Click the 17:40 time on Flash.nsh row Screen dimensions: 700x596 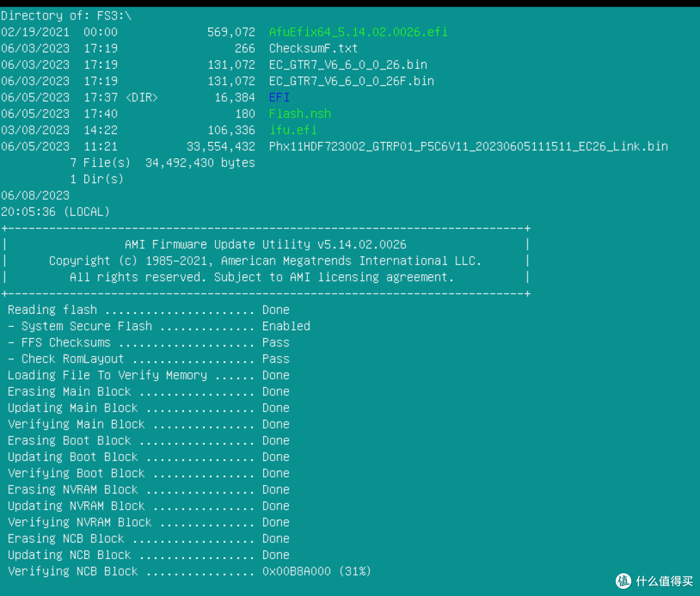pyautogui.click(x=100, y=114)
